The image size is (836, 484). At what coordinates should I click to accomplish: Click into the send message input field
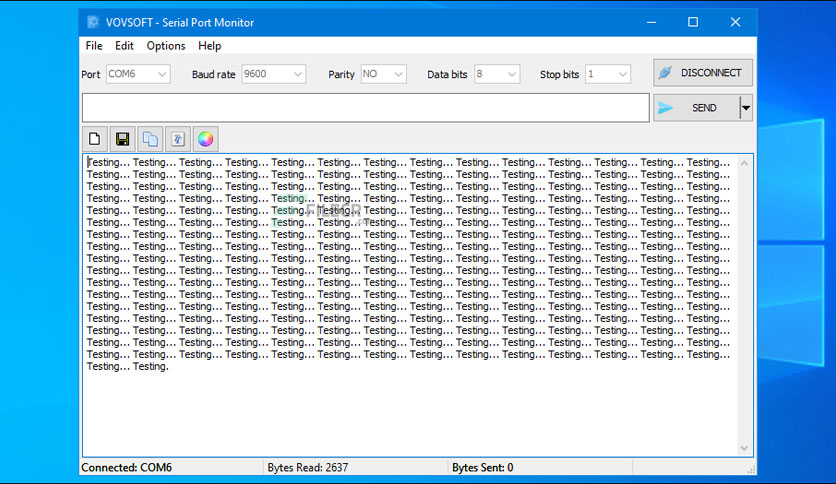point(366,108)
